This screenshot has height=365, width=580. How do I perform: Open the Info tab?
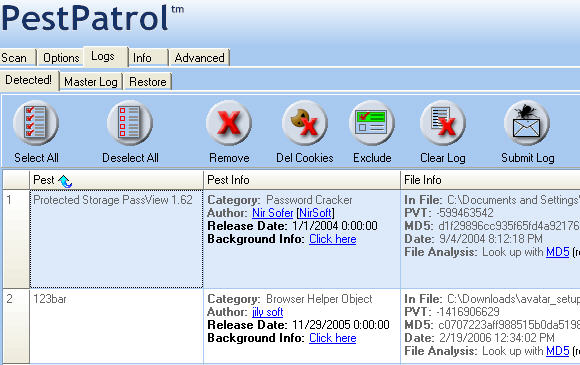coord(148,58)
